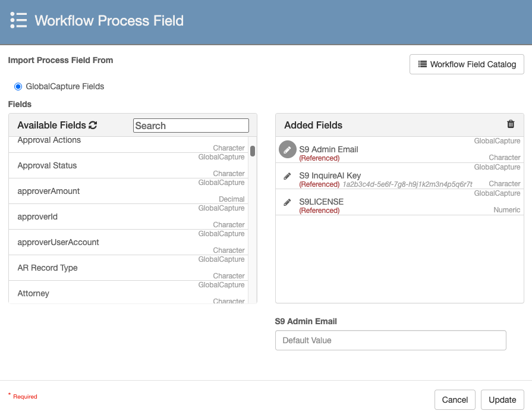Click the Update button
The height and width of the screenshot is (417, 532).
[502, 400]
